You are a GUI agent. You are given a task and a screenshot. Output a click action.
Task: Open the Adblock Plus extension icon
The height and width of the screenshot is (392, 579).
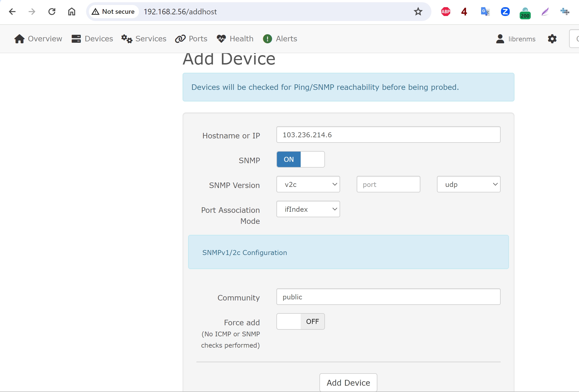click(445, 12)
